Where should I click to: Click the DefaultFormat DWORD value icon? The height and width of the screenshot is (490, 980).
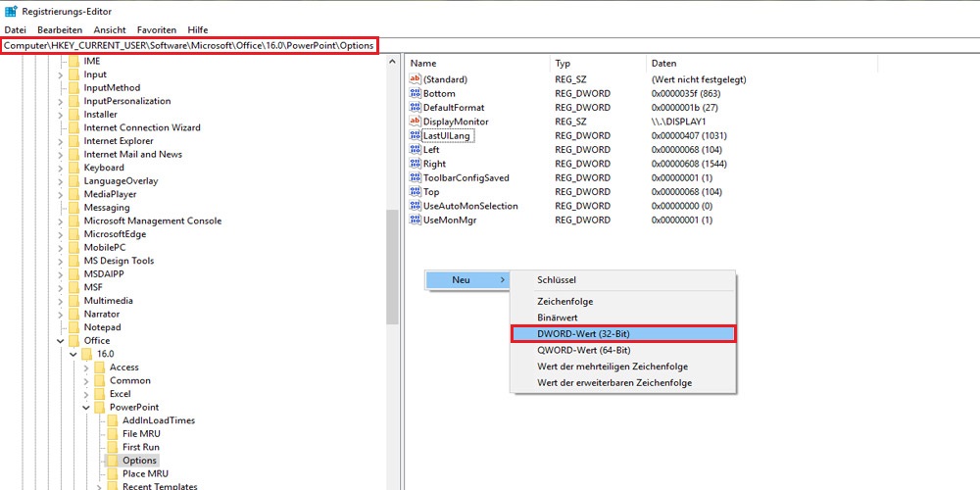[416, 108]
